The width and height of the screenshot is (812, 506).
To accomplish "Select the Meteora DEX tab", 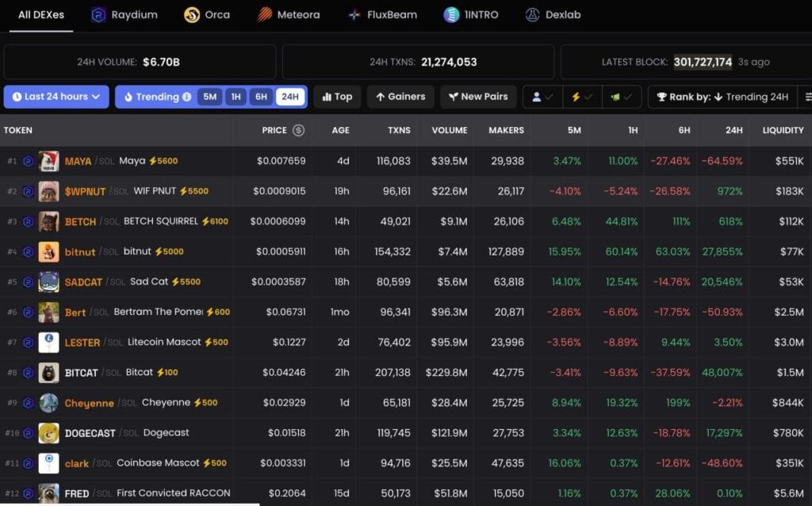I will click(289, 15).
